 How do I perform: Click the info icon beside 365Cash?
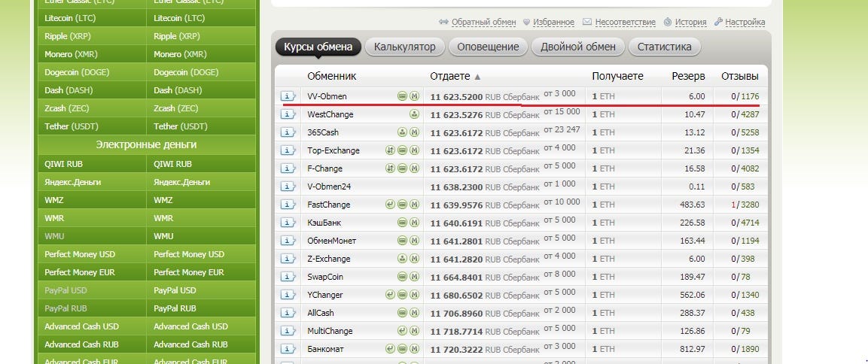click(x=288, y=133)
